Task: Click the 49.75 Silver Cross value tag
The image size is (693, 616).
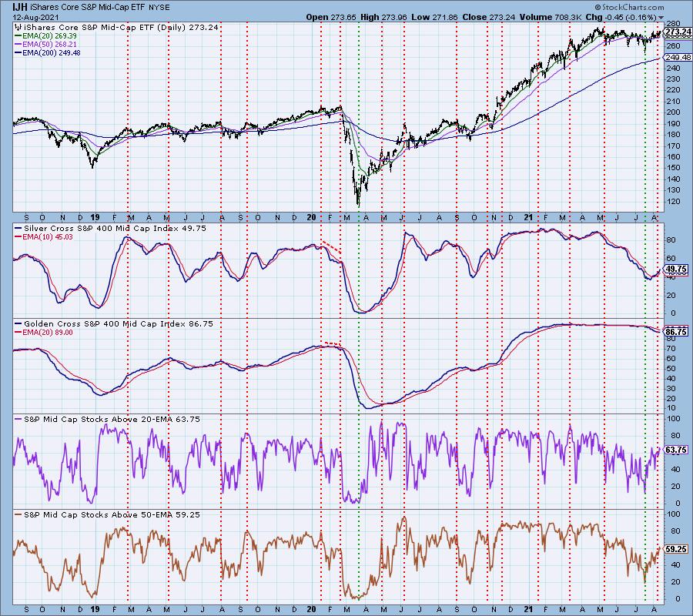Action: click(678, 269)
